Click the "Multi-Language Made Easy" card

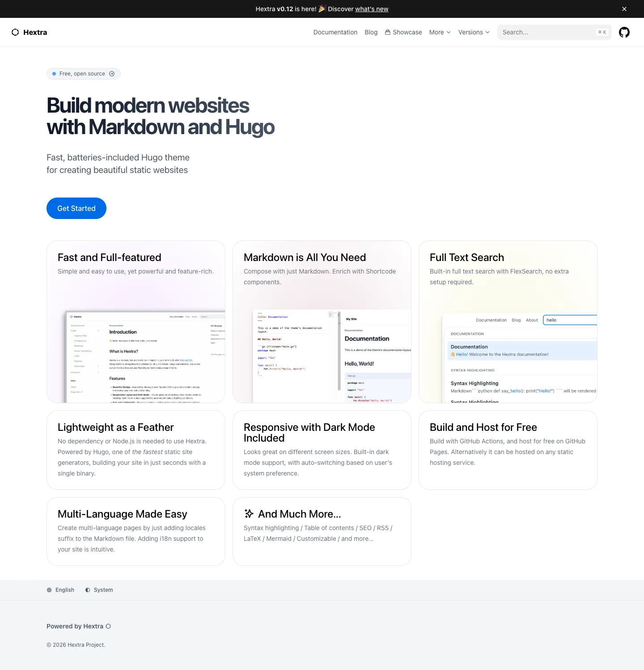point(136,531)
